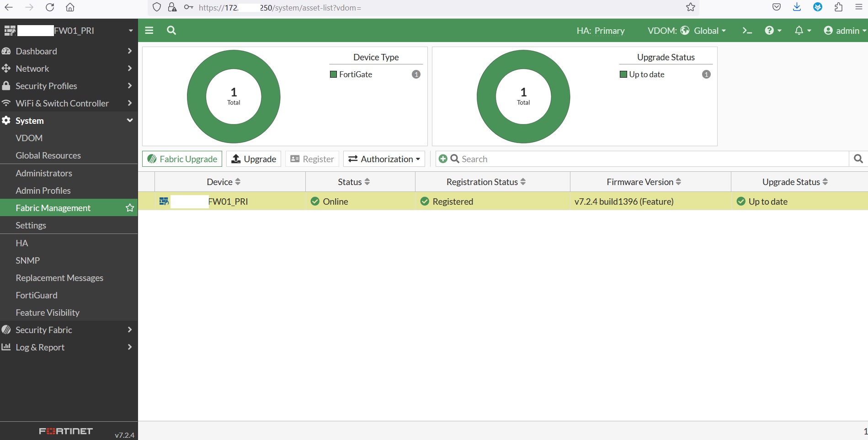Toggle the hamburger sidebar menu
The width and height of the screenshot is (868, 440).
tap(149, 30)
